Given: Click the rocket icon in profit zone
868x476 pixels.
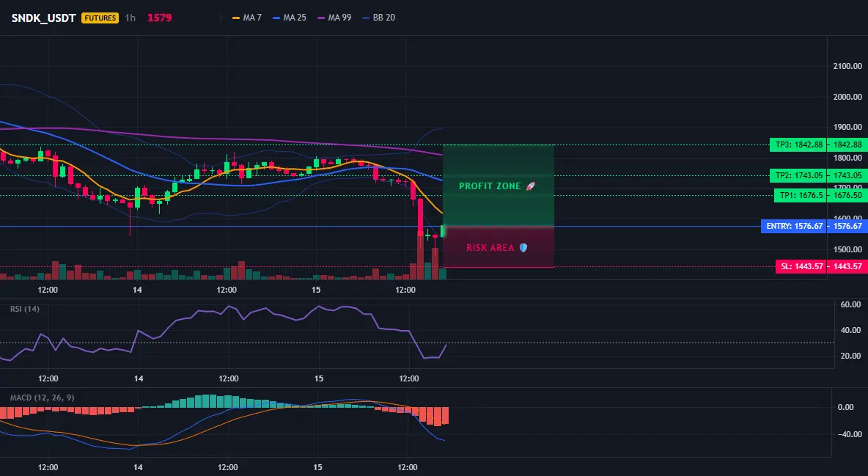Looking at the screenshot, I should (530, 186).
